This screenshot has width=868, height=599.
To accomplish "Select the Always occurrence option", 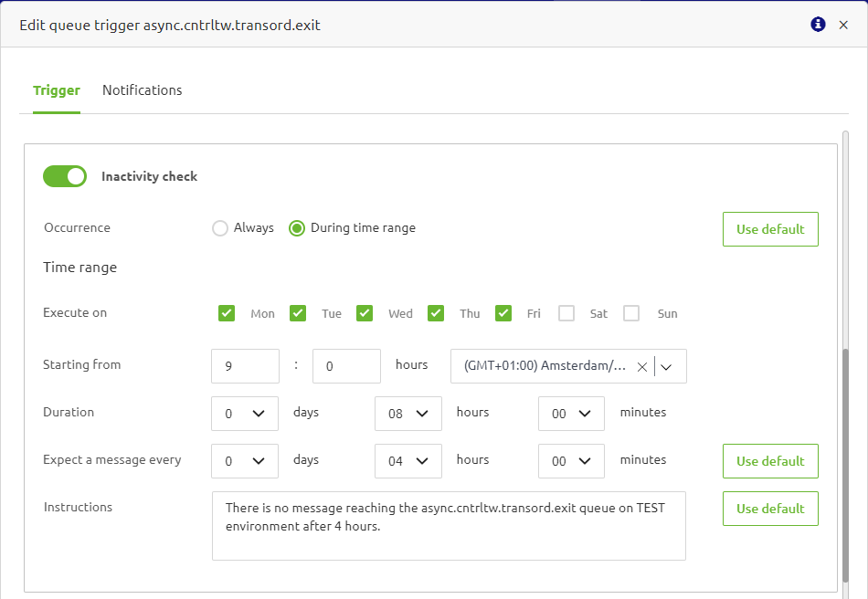I will point(219,227).
